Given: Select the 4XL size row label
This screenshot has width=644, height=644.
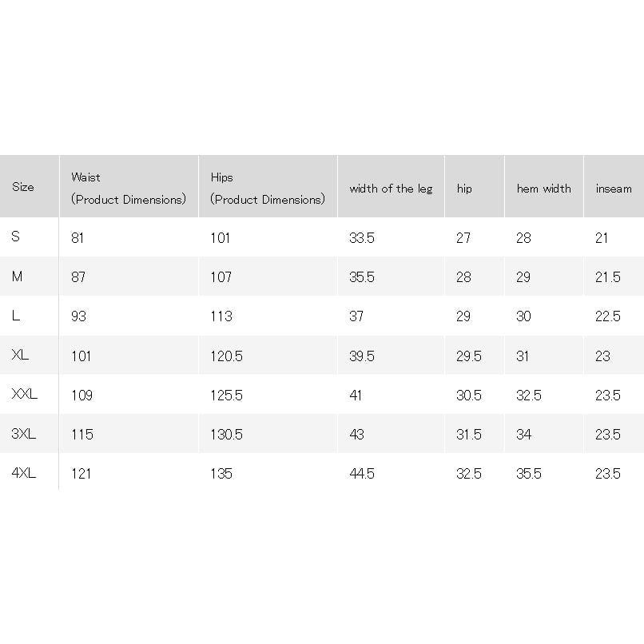Looking at the screenshot, I should (x=24, y=473).
